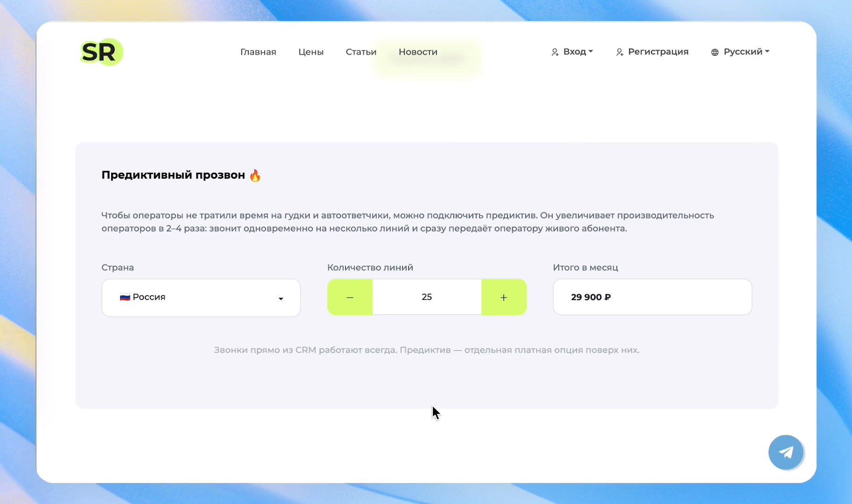
Task: Open the Статьи page
Action: pyautogui.click(x=361, y=52)
